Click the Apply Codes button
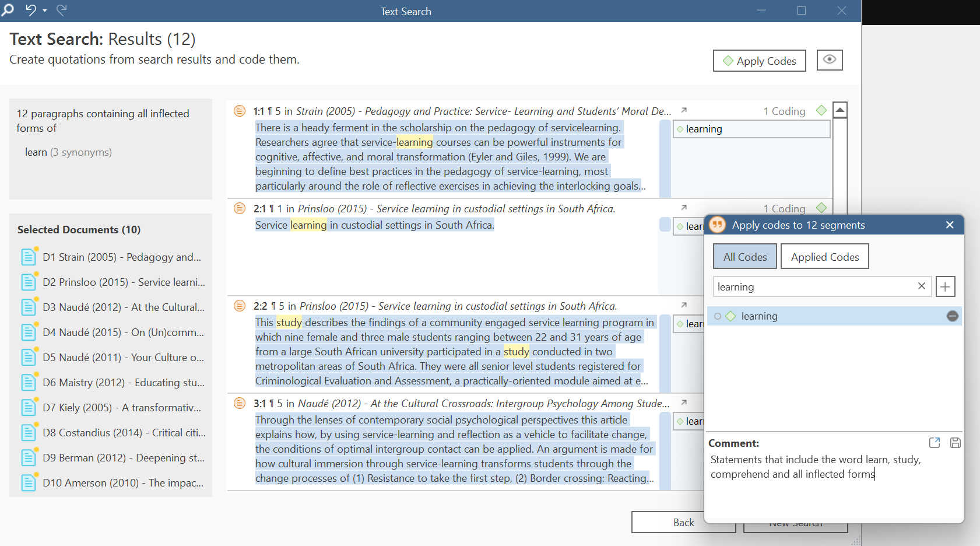 pyautogui.click(x=759, y=61)
